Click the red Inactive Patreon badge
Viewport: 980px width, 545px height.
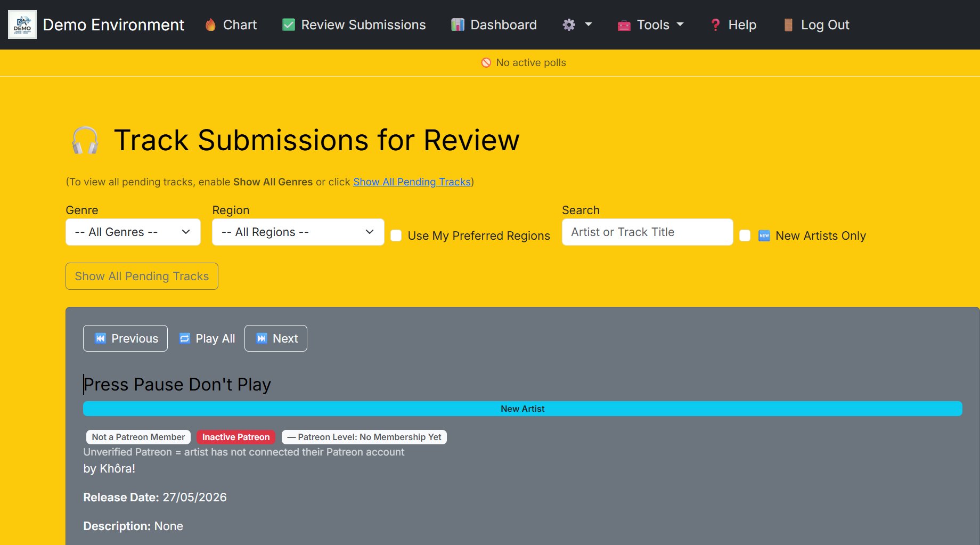pyautogui.click(x=236, y=437)
